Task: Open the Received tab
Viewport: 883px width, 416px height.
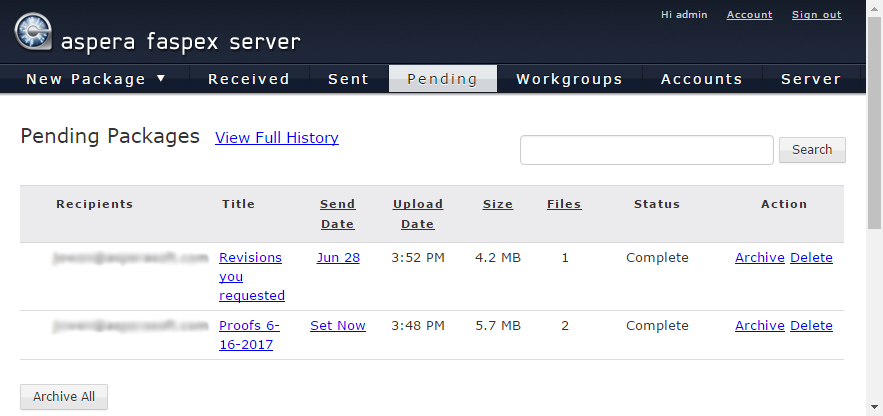Action: (248, 79)
